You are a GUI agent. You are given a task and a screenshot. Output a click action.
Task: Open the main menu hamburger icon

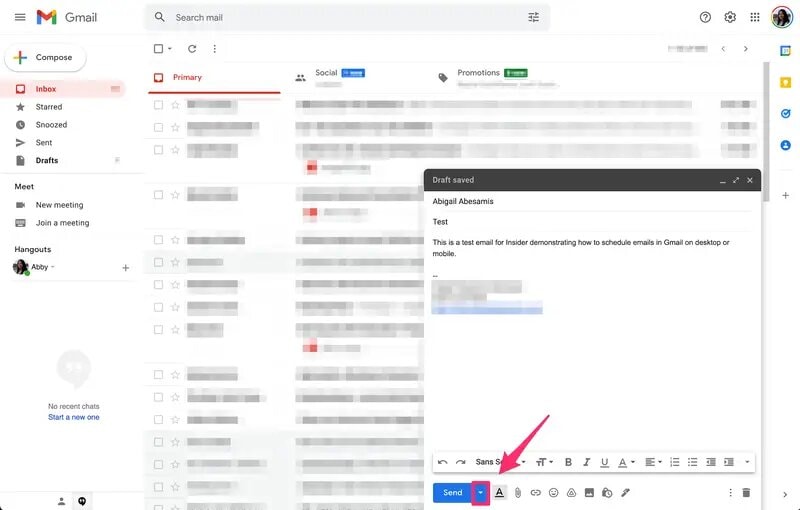tap(20, 17)
